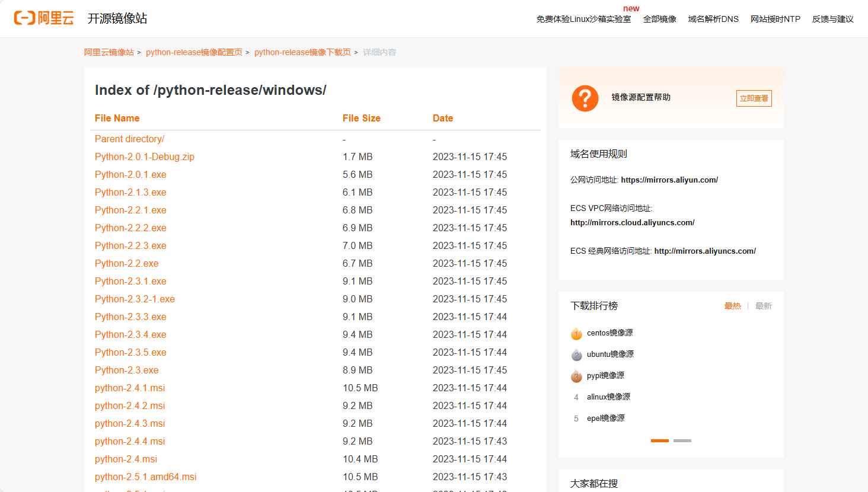Download Python-2.1.3.exe
The width and height of the screenshot is (868, 492).
[x=130, y=192]
